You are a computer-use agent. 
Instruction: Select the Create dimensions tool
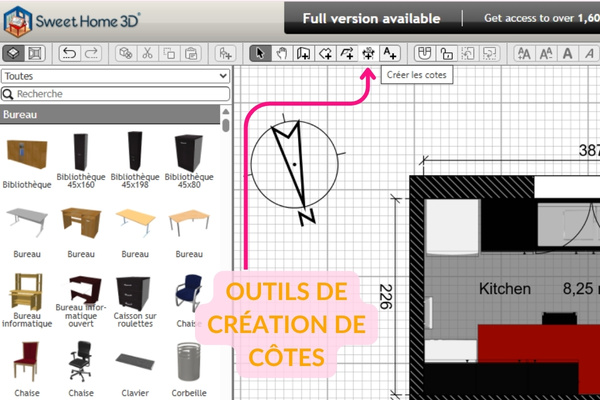(368, 53)
